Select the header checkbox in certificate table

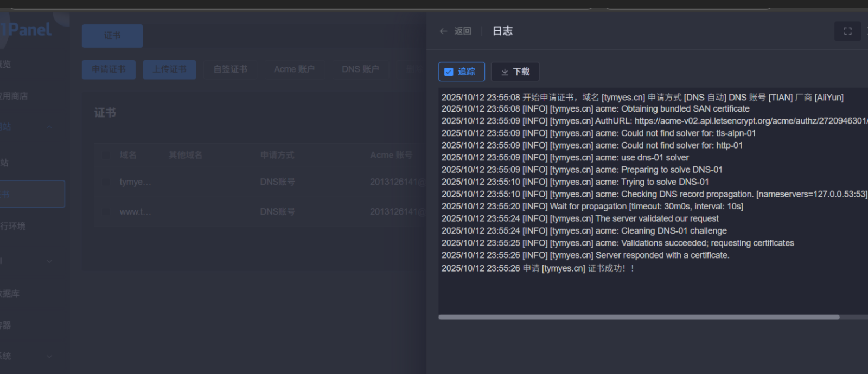tap(106, 156)
